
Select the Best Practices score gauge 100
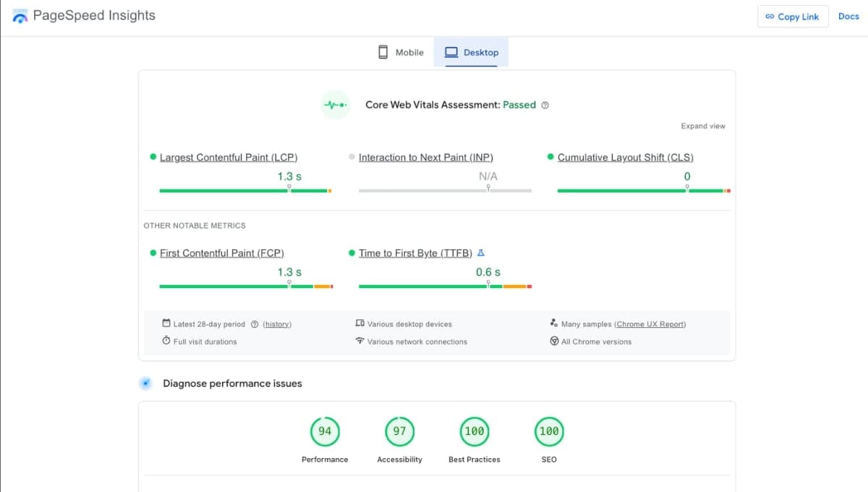(475, 431)
